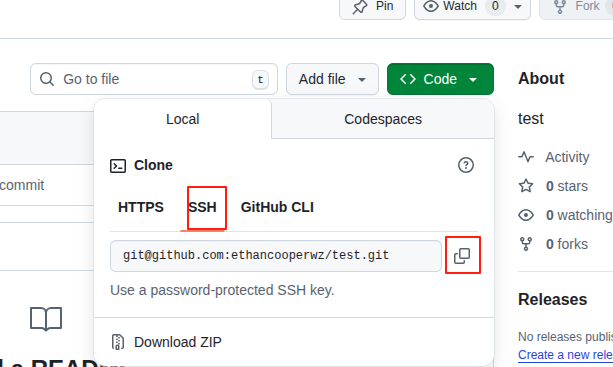Click the eye icon next to 0 watching
Screen dimensions: 613x367
click(526, 215)
